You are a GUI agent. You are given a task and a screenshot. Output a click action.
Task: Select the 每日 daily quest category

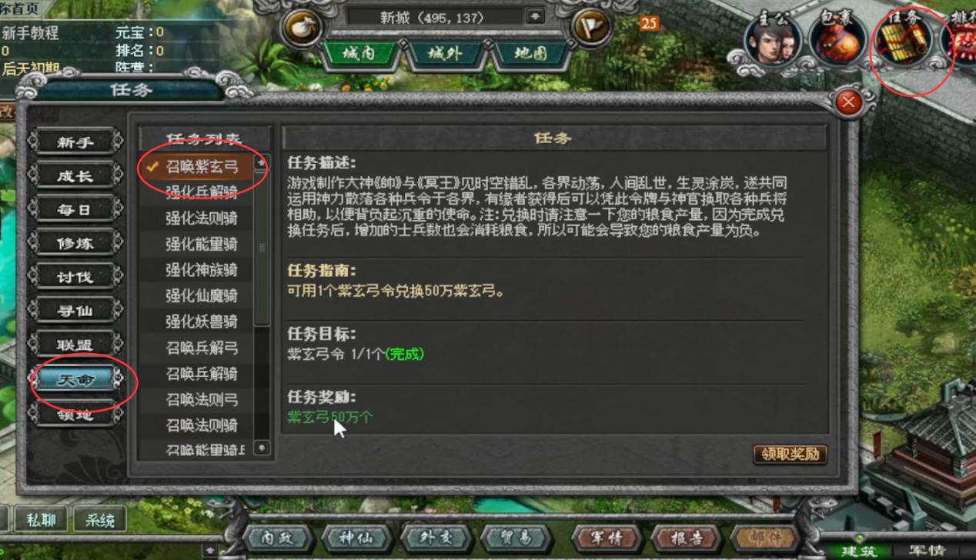(75, 209)
